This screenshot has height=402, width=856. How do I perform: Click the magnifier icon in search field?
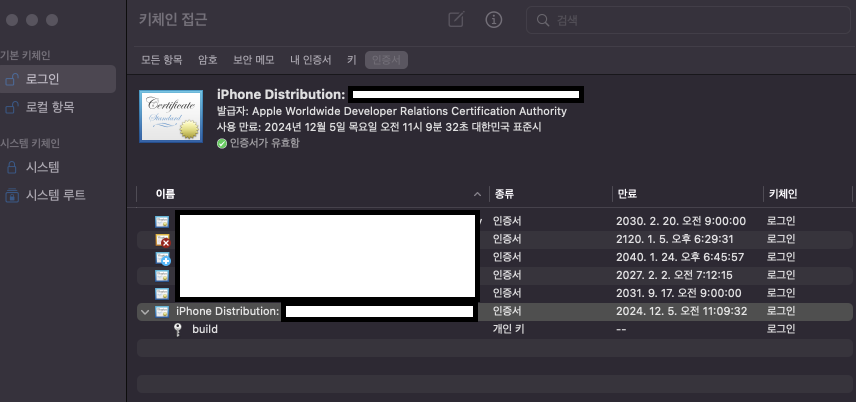pos(543,20)
